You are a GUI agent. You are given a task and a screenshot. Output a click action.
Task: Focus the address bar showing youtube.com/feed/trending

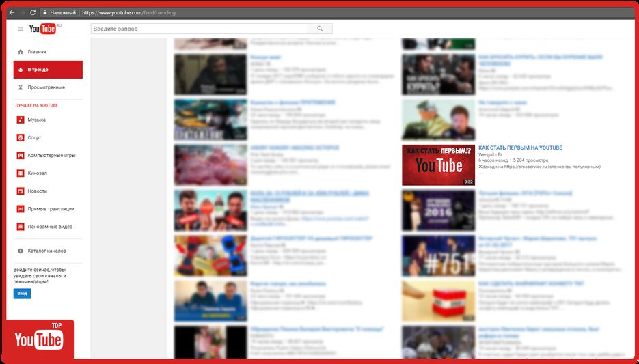(128, 12)
